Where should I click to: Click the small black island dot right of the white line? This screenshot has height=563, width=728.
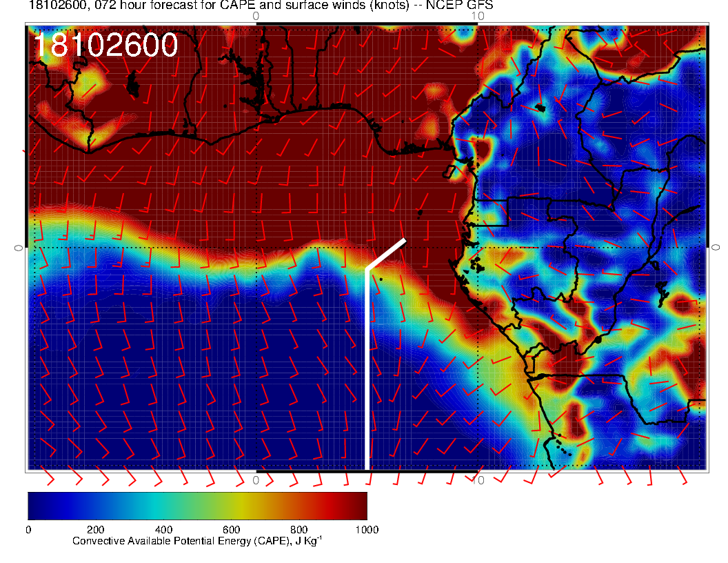click(x=381, y=279)
